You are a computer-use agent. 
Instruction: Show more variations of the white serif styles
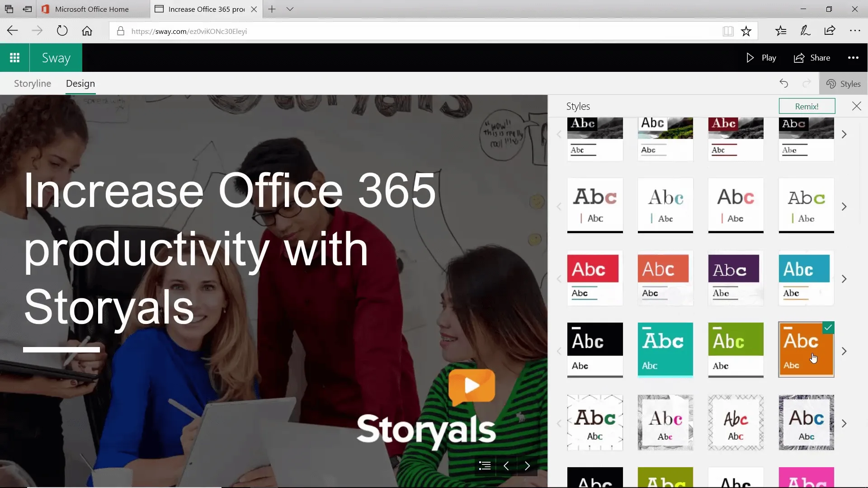844,206
